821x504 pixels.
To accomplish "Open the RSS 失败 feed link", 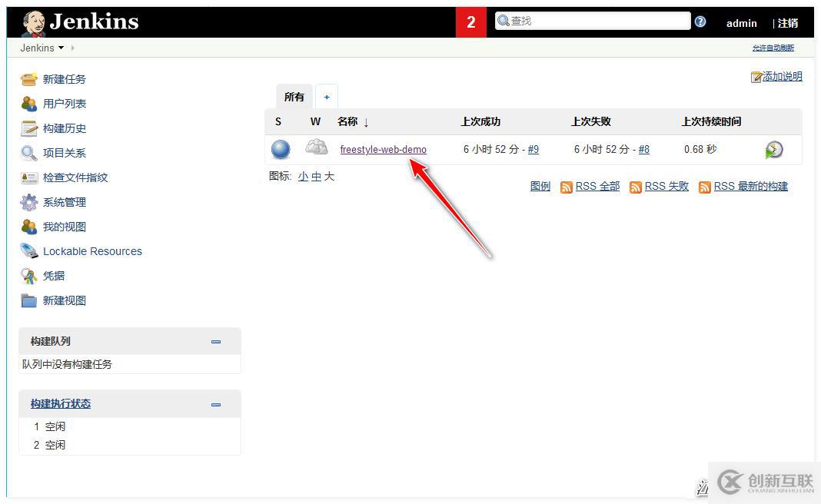I will [x=666, y=187].
